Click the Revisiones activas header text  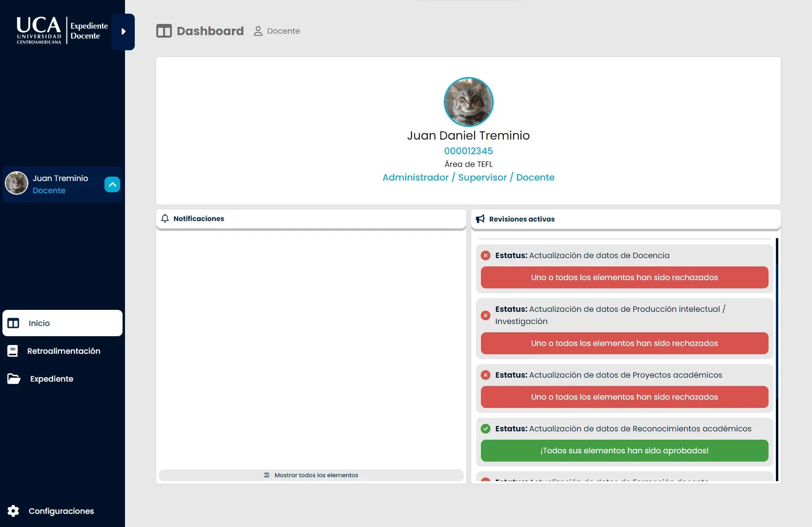522,219
